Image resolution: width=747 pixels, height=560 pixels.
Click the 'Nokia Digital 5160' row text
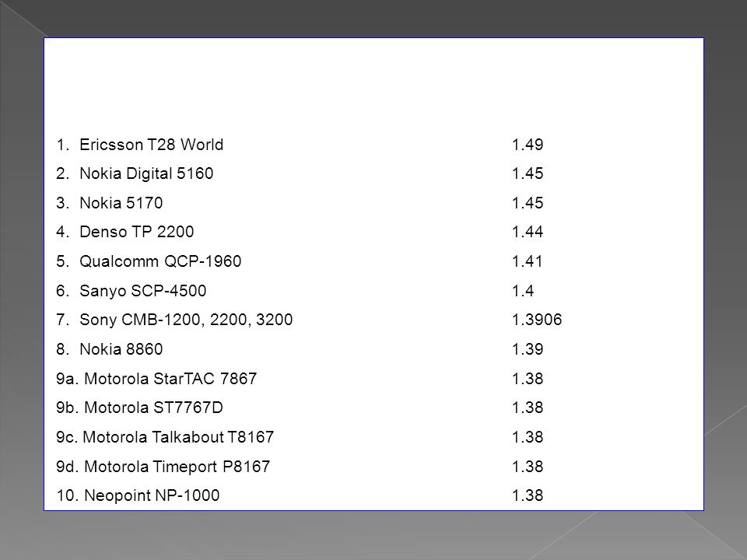146,173
